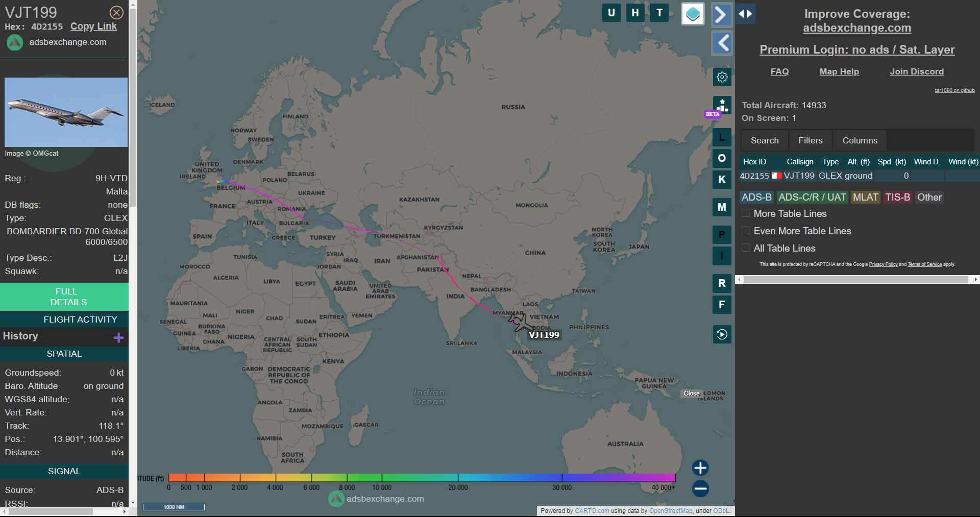Open the map layer selector icon
Screen dimensions: 980x517
pyautogui.click(x=693, y=14)
